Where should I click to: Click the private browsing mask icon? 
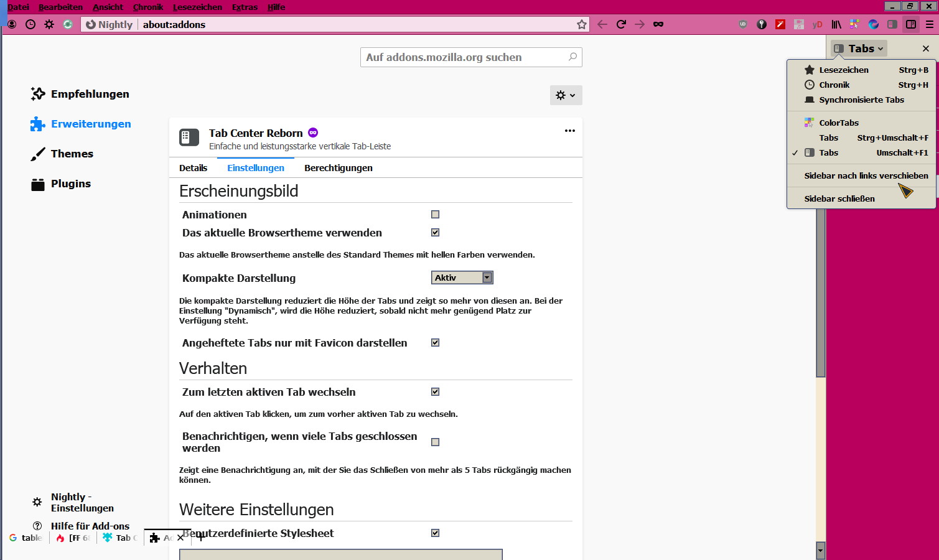pos(658,24)
